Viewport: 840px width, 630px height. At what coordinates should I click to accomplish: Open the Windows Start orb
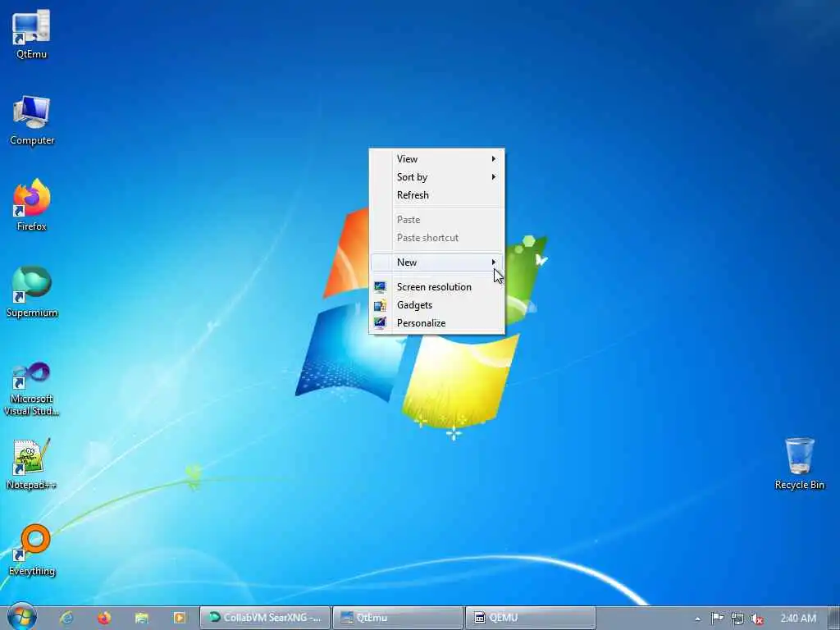22,617
